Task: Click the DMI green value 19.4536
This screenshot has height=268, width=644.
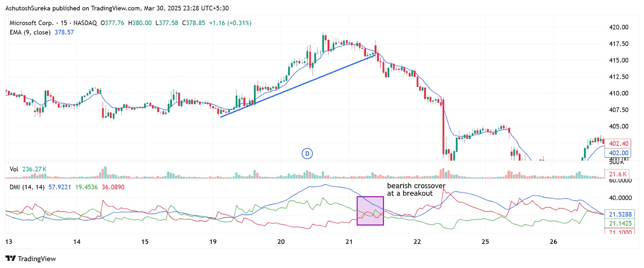Action: click(87, 187)
